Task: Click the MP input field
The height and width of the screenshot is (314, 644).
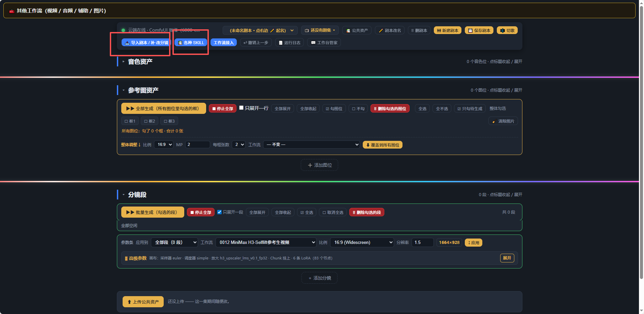Action: [197, 145]
